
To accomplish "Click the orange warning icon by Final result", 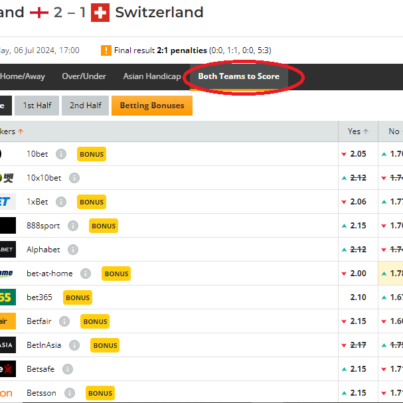I will (106, 50).
